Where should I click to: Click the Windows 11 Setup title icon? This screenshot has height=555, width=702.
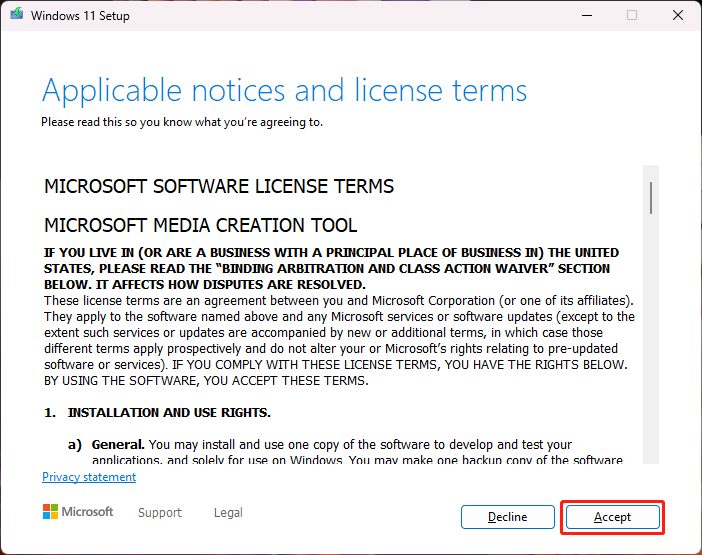(17, 14)
